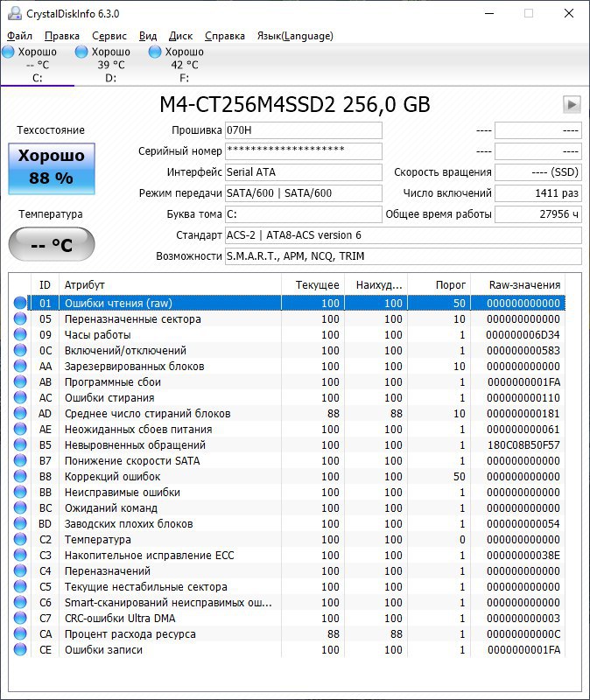The width and height of the screenshot is (590, 700).
Task: Click attribute text Процент расхода ресурса
Action: pos(130,633)
